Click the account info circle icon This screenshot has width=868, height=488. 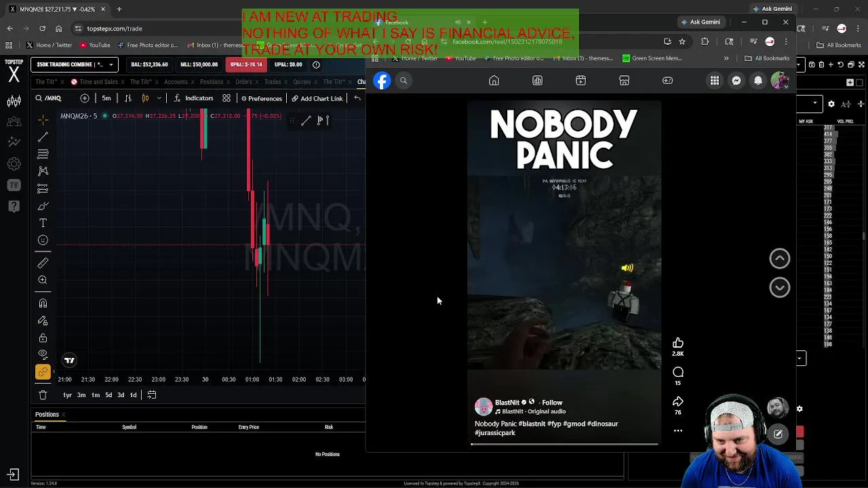[316, 64]
